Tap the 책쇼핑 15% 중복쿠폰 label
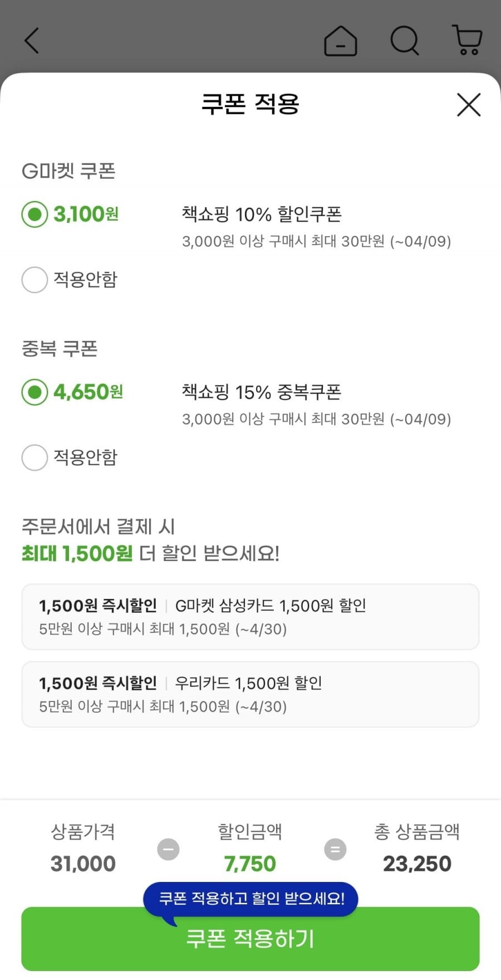Screen dimensions: 501x980 (262, 392)
